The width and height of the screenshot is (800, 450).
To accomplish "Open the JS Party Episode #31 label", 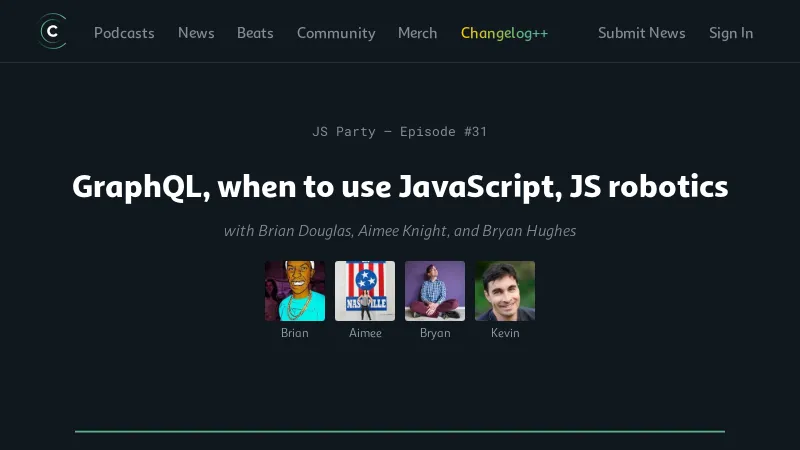I will tap(399, 132).
